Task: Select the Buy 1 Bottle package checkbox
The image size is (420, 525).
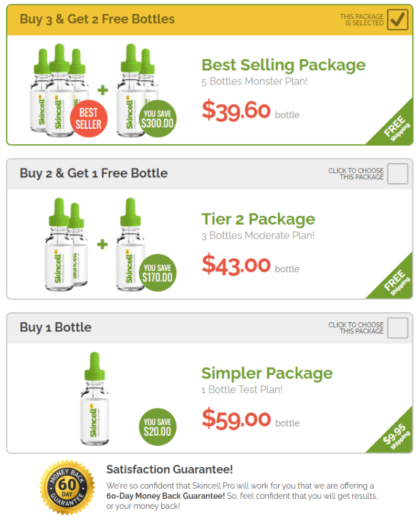Action: tap(397, 328)
